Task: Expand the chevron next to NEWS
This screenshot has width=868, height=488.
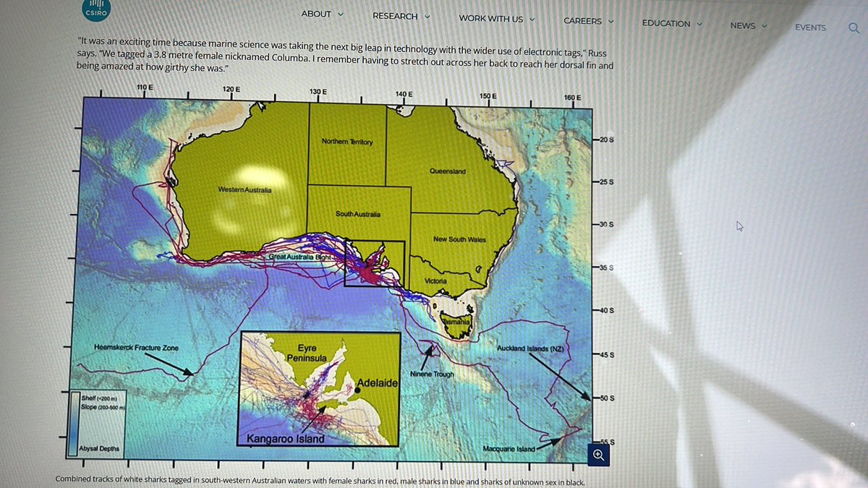Action: pos(765,26)
